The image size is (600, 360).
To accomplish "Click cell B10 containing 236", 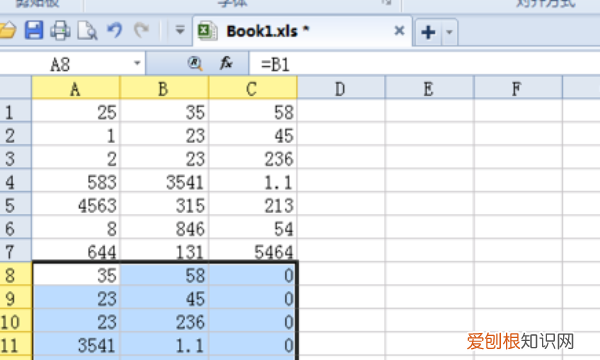I will [x=164, y=321].
